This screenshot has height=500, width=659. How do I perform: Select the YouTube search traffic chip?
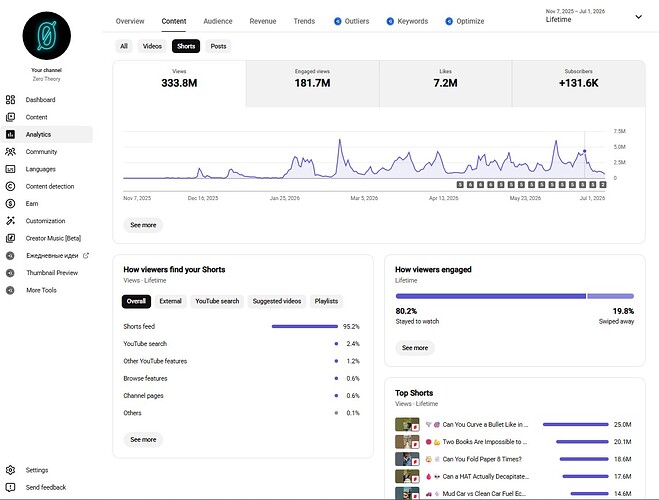click(217, 301)
